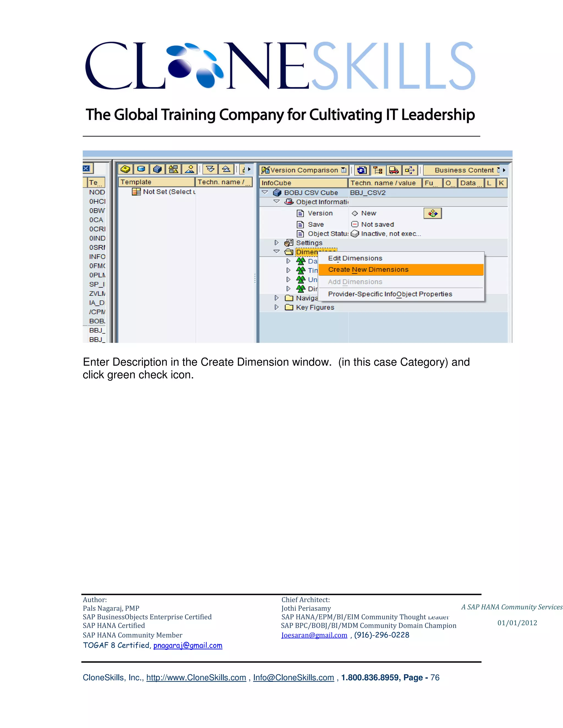This screenshot has height=728, width=563.
Task: Select the NOD entry in the left list
Action: [x=97, y=192]
